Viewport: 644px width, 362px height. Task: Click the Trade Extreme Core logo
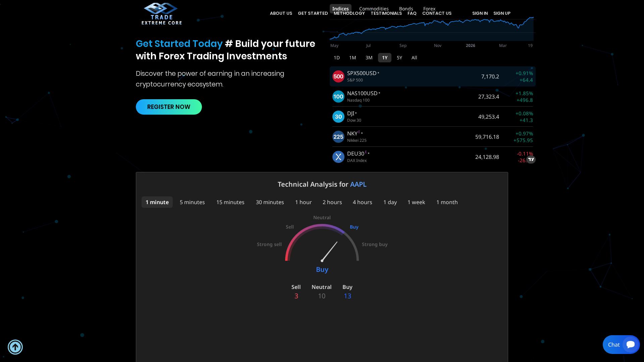pyautogui.click(x=162, y=14)
